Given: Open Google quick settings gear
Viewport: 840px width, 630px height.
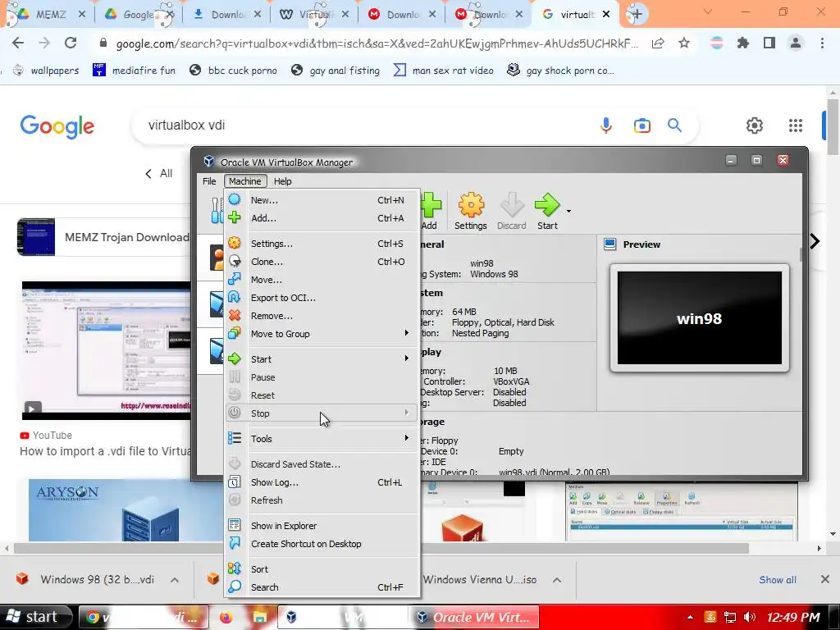Looking at the screenshot, I should coord(755,126).
